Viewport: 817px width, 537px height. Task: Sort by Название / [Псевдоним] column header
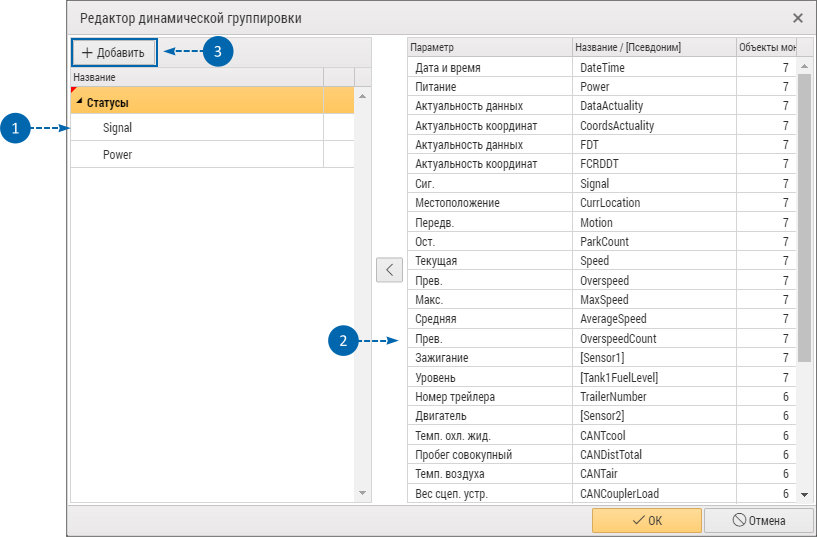[654, 47]
